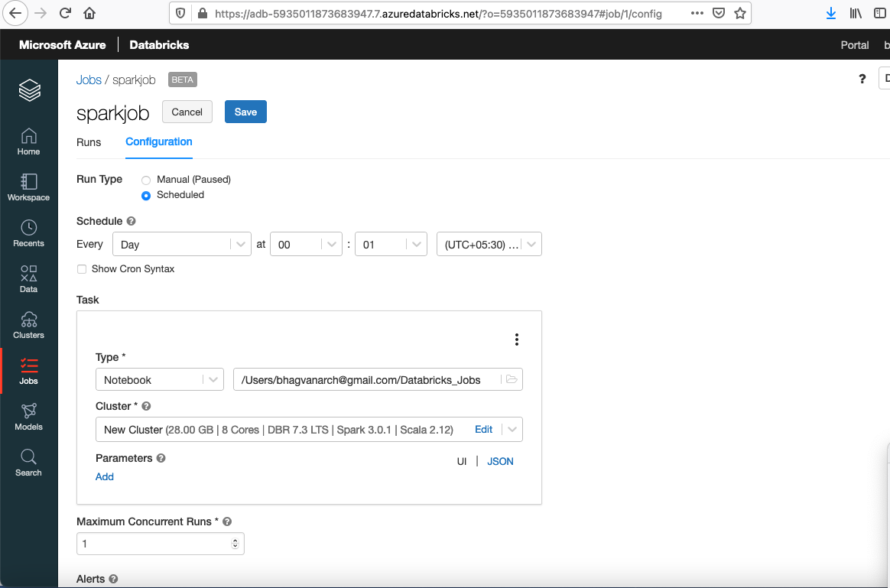The image size is (890, 588).
Task: Click Parameters help question icon
Action: point(161,458)
